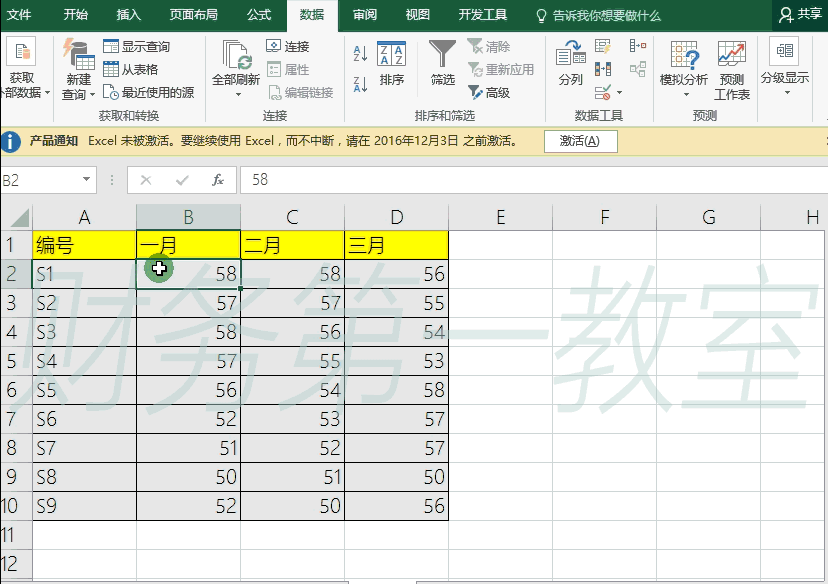Click cell B8 containing 51
Viewport: 828px width, 584px height.
click(188, 448)
